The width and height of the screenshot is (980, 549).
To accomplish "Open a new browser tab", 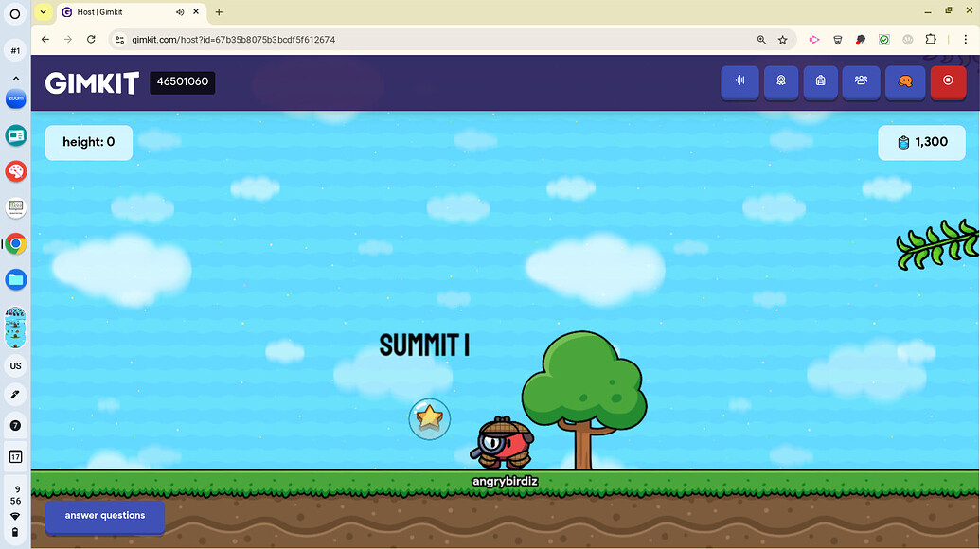I will [x=219, y=12].
